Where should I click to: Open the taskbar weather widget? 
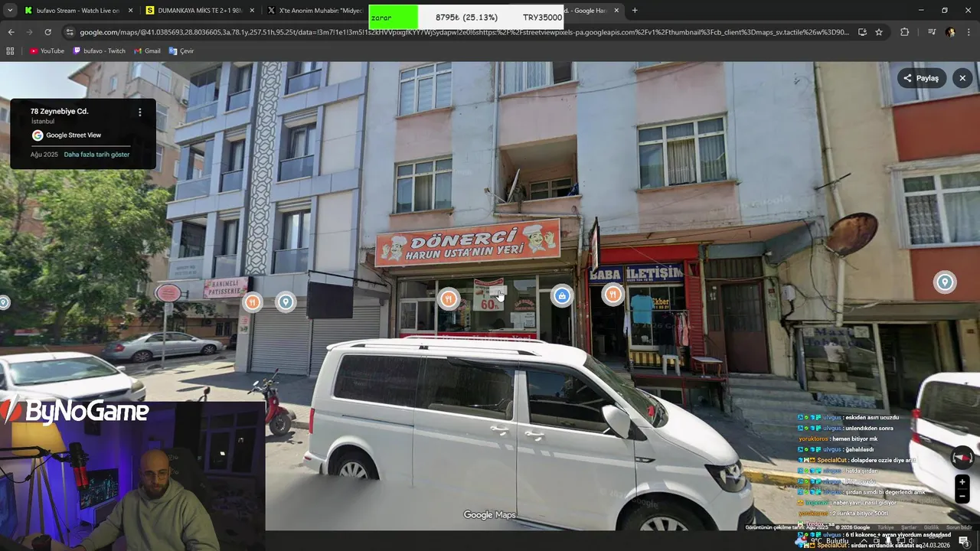point(823,541)
